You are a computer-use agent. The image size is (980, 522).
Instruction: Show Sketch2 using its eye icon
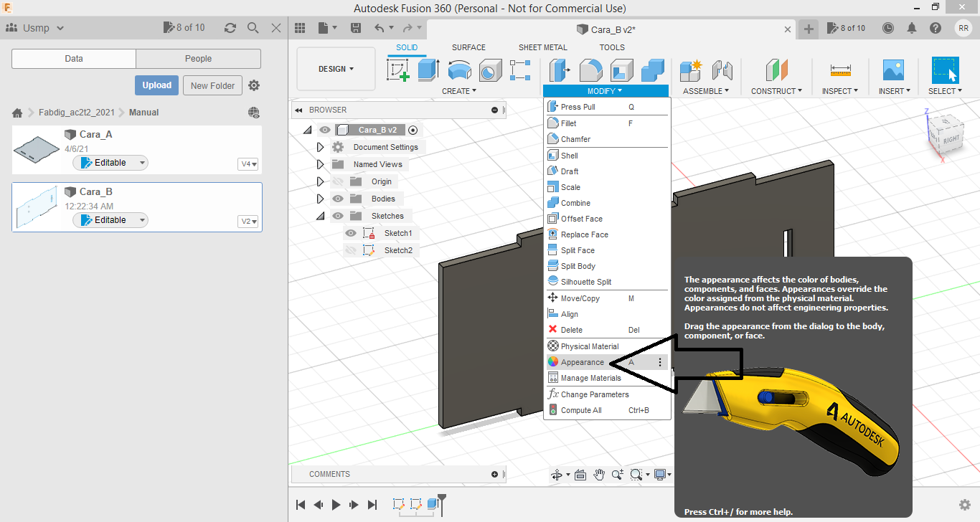pos(351,250)
